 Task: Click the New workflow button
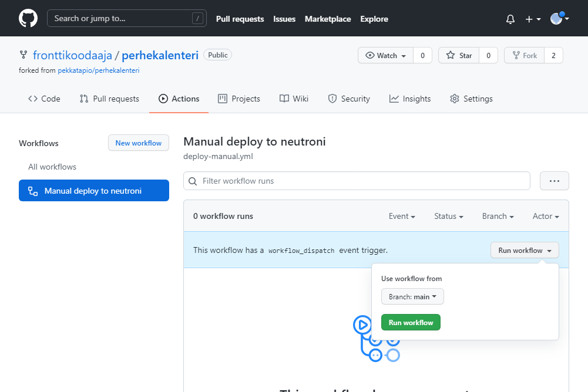pyautogui.click(x=139, y=143)
